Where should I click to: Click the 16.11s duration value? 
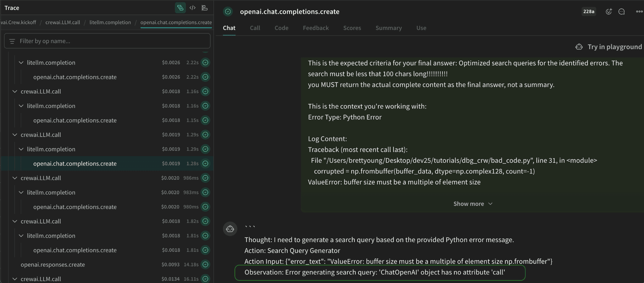[191, 279]
